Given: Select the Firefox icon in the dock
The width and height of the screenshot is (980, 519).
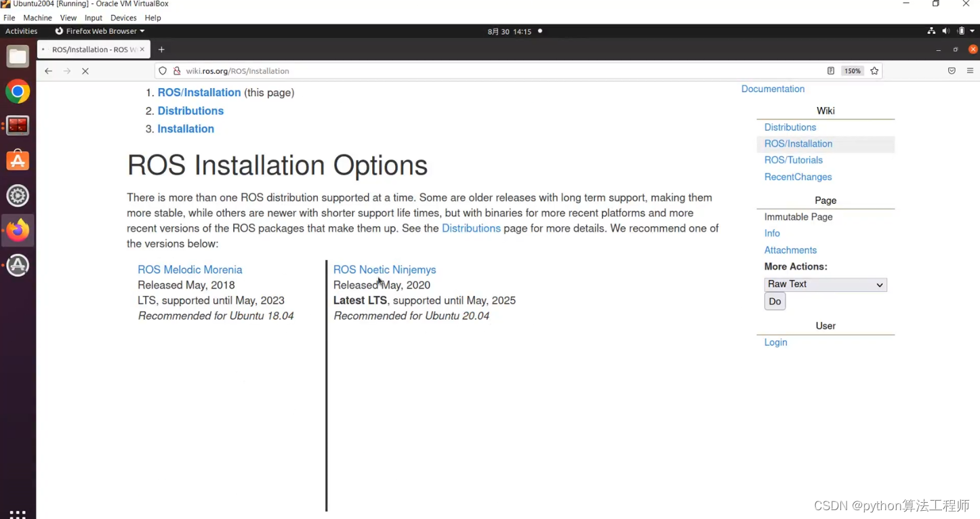Looking at the screenshot, I should 18,230.
